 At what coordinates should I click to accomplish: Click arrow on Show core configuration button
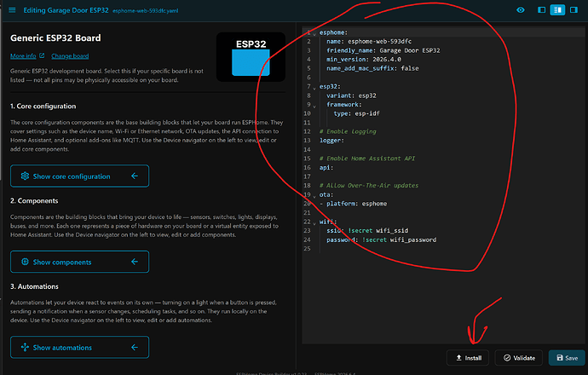click(x=135, y=176)
